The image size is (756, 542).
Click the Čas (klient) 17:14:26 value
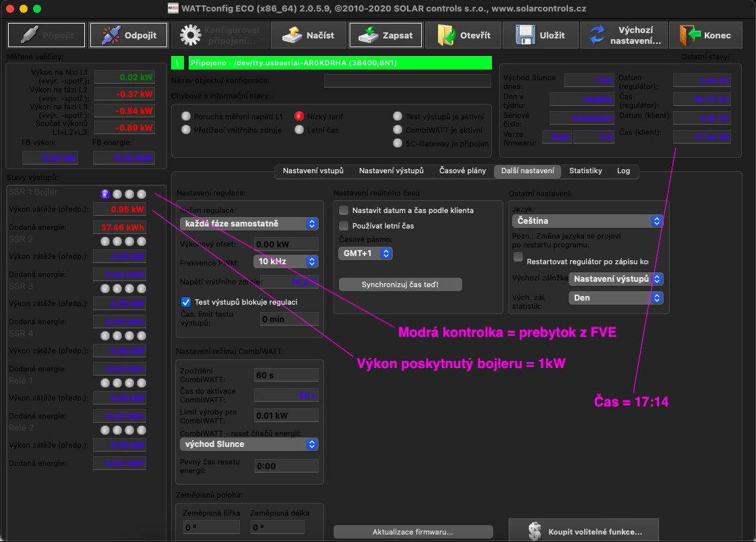(702, 137)
